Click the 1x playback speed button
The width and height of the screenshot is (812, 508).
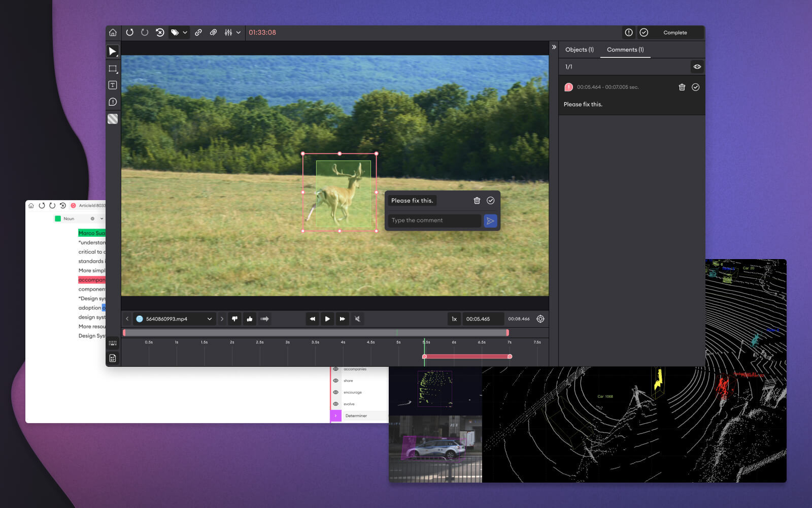tap(454, 319)
